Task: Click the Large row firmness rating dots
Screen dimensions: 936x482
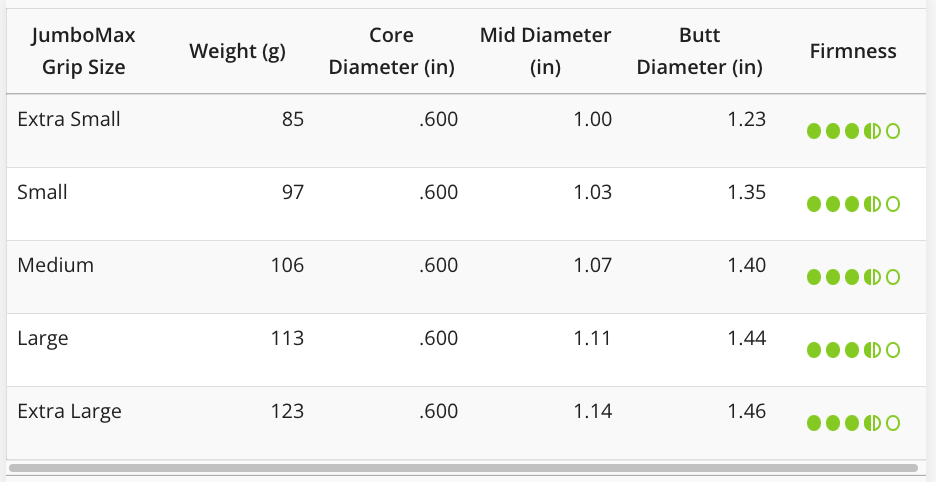Action: 853,350
